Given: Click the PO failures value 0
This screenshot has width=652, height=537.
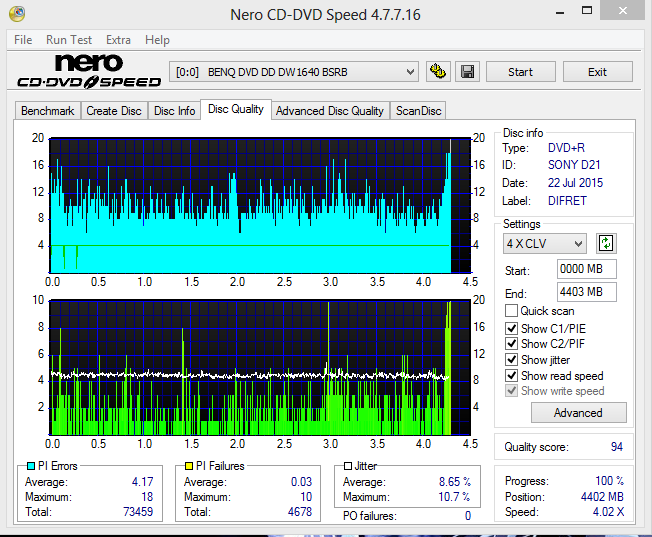Looking at the screenshot, I should [468, 516].
